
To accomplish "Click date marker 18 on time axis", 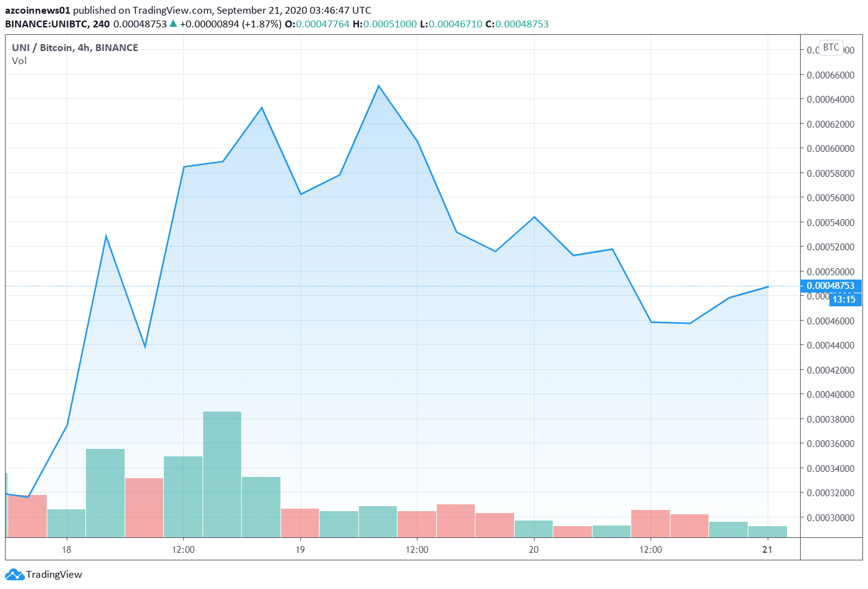I will tap(67, 549).
